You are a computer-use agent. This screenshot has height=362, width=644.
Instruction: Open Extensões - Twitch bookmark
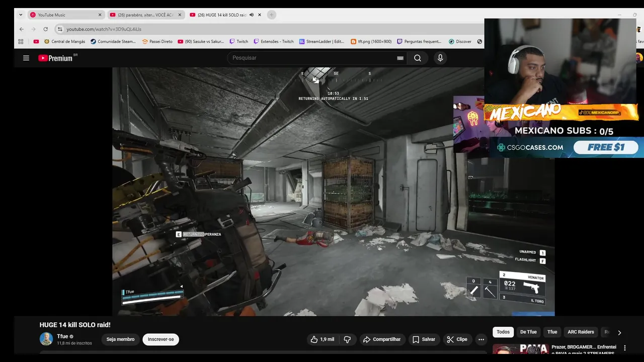click(x=273, y=42)
